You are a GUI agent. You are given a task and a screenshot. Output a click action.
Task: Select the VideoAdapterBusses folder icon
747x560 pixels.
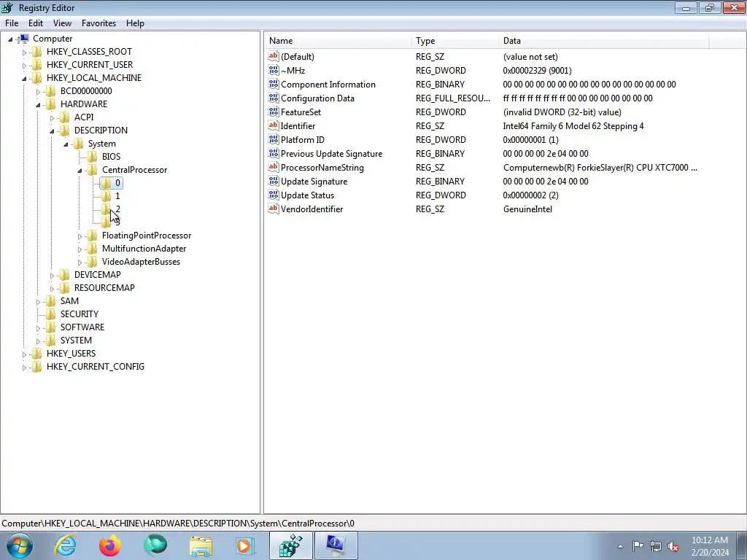click(x=92, y=262)
